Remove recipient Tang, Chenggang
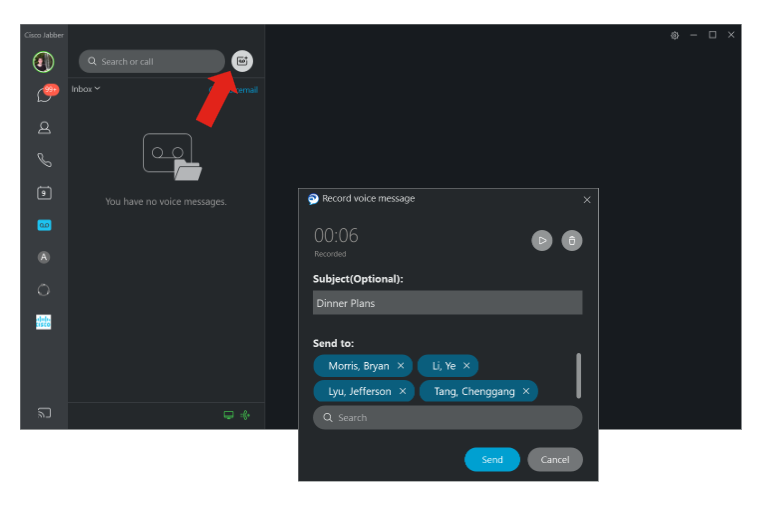Screen dimensions: 770x511 click(526, 391)
